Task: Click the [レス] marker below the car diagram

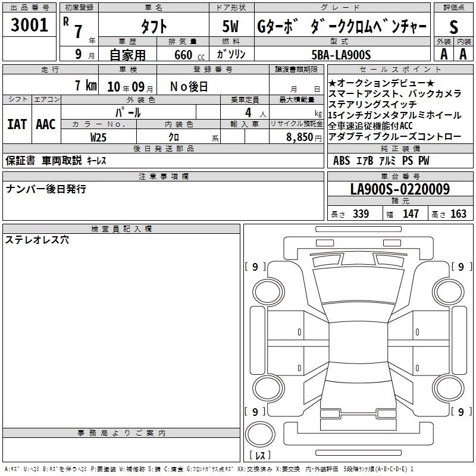Action: 259,455
